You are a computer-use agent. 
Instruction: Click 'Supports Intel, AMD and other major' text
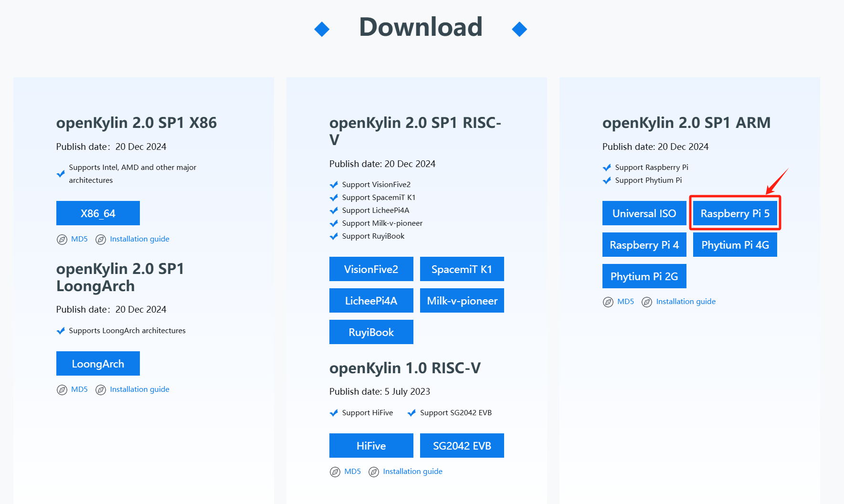tap(133, 168)
